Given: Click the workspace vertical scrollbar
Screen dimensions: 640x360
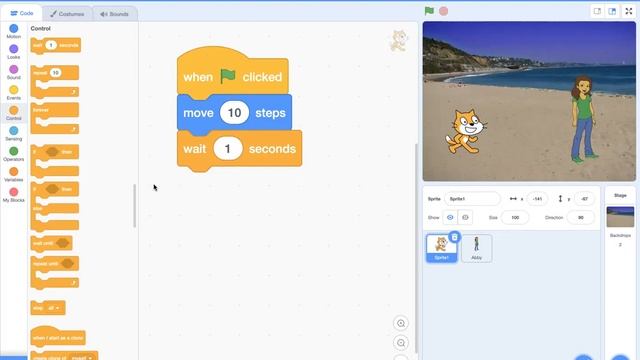Looking at the screenshot, I should tap(416, 248).
